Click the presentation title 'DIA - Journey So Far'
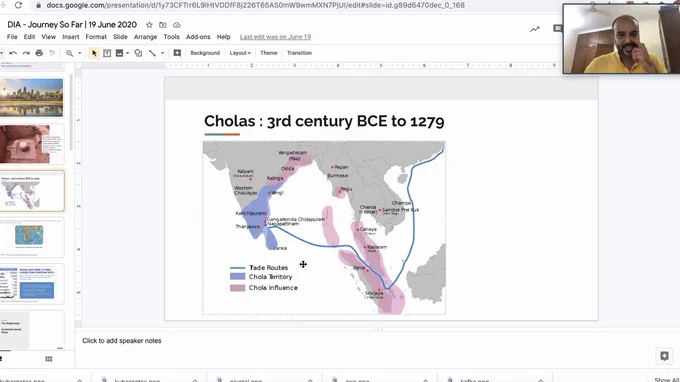This screenshot has width=680, height=382. (x=72, y=25)
